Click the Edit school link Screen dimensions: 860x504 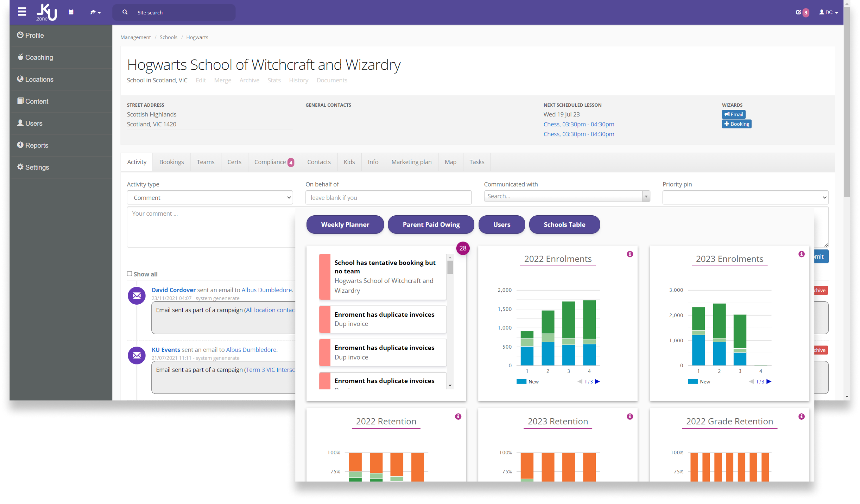201,80
